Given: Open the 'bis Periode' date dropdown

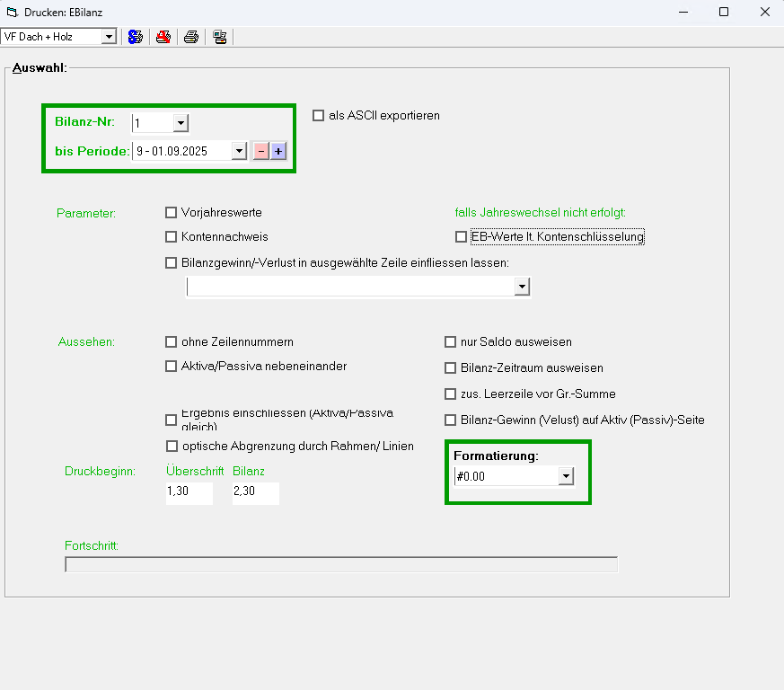Looking at the screenshot, I should [x=239, y=151].
